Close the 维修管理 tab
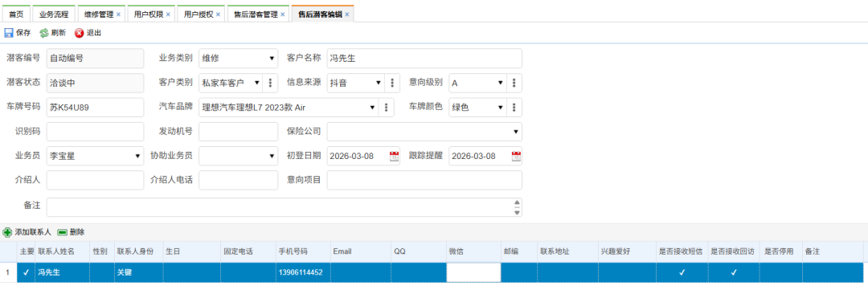The image size is (868, 302). [x=118, y=14]
